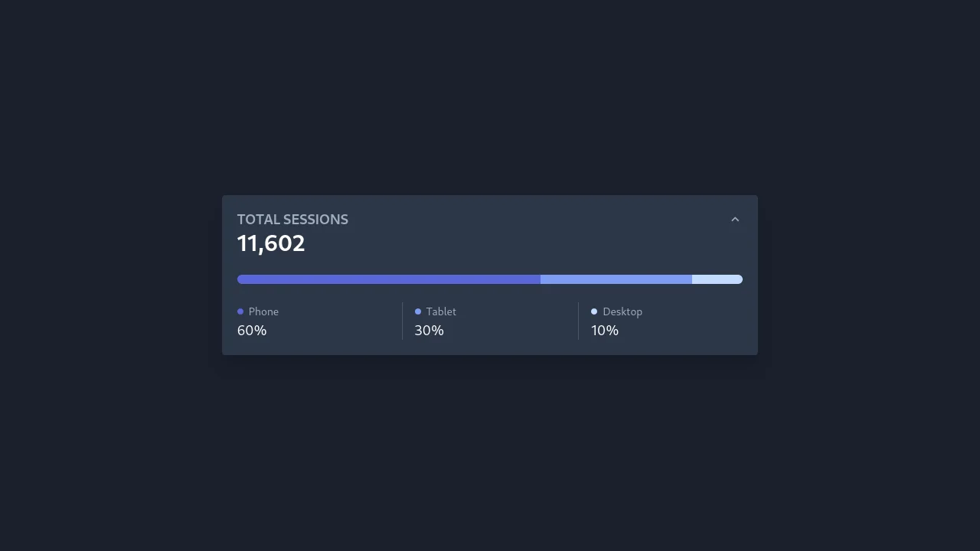Click the chevron icon in the card corner

click(x=735, y=219)
